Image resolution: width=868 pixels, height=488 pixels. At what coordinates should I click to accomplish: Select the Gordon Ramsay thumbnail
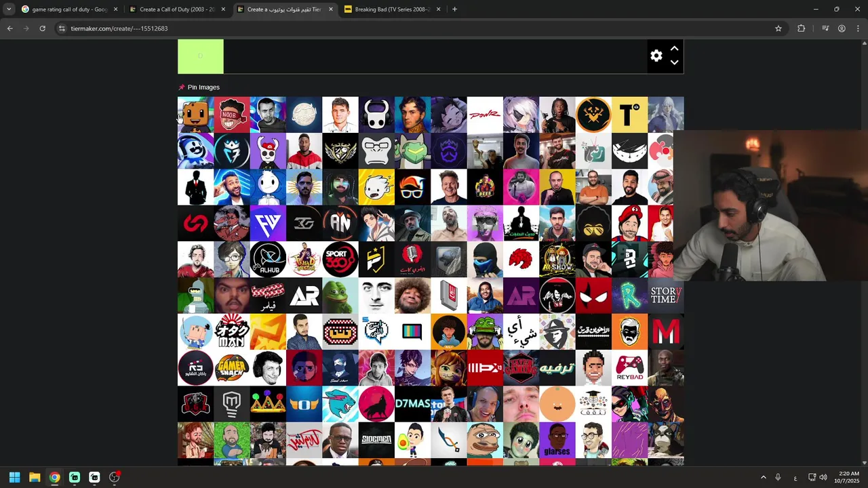click(x=449, y=187)
